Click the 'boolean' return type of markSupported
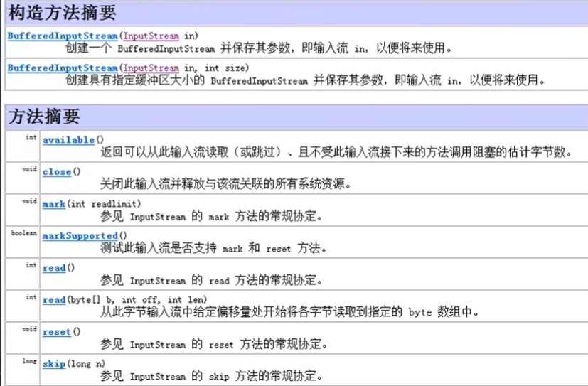Screen dimensions: 588x386 coord(24,233)
